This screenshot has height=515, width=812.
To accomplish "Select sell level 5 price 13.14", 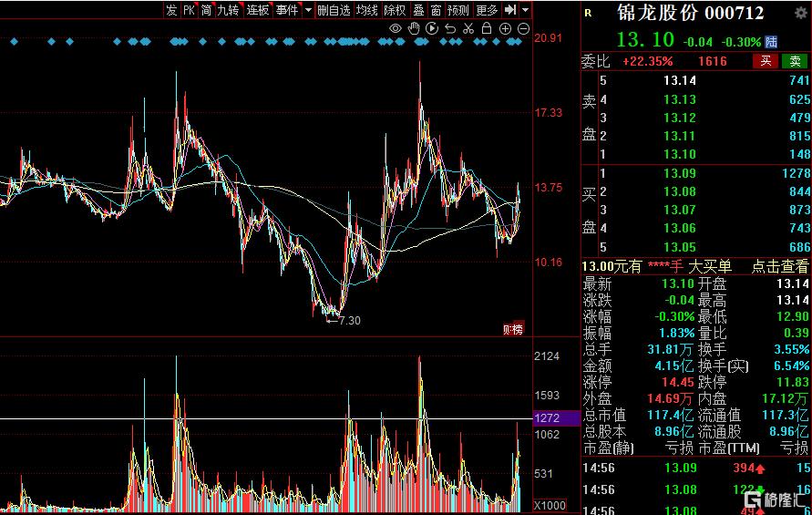I will [680, 80].
